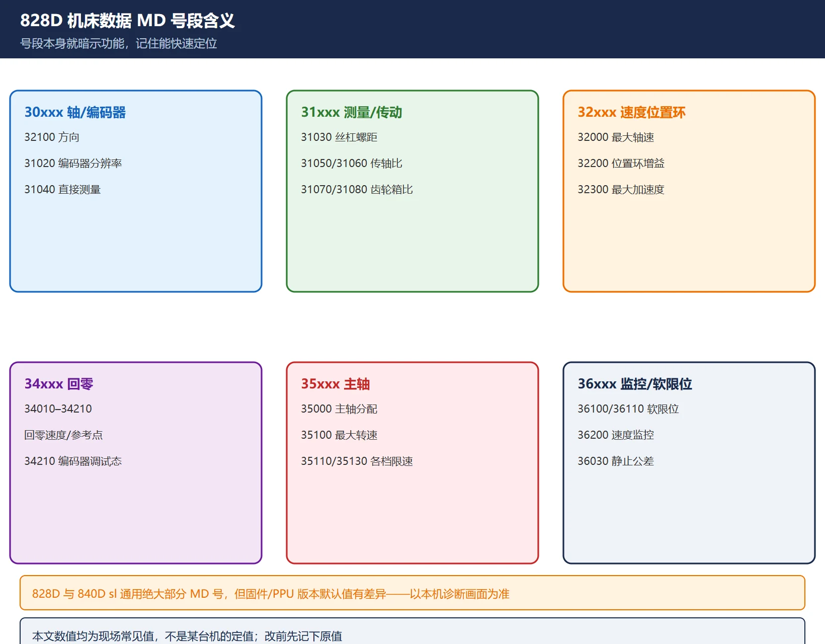
Task: Select the "31xxx 测量/传动" heading
Action: coord(352,112)
